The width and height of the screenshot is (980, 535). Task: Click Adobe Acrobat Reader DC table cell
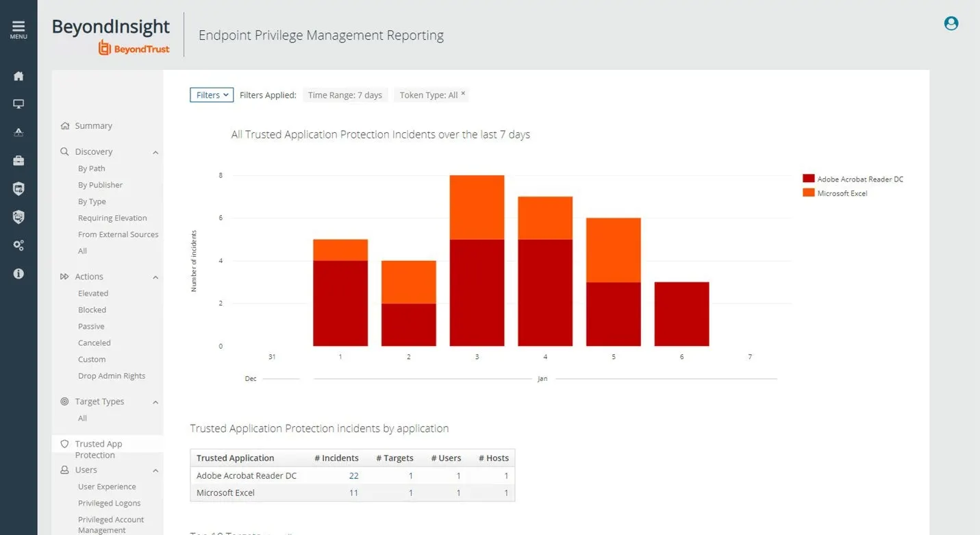pos(247,475)
